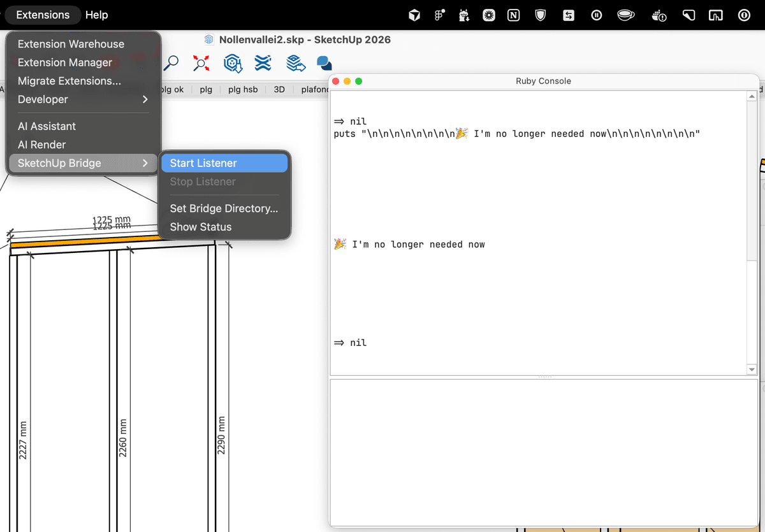765x532 pixels.
Task: Choose Set Bridge Directory option
Action: [223, 208]
